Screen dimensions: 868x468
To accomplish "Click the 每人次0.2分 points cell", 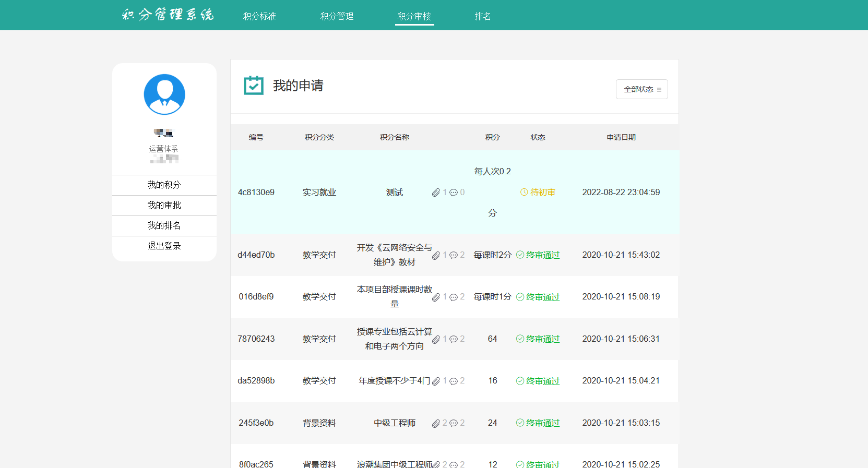I will (492, 192).
